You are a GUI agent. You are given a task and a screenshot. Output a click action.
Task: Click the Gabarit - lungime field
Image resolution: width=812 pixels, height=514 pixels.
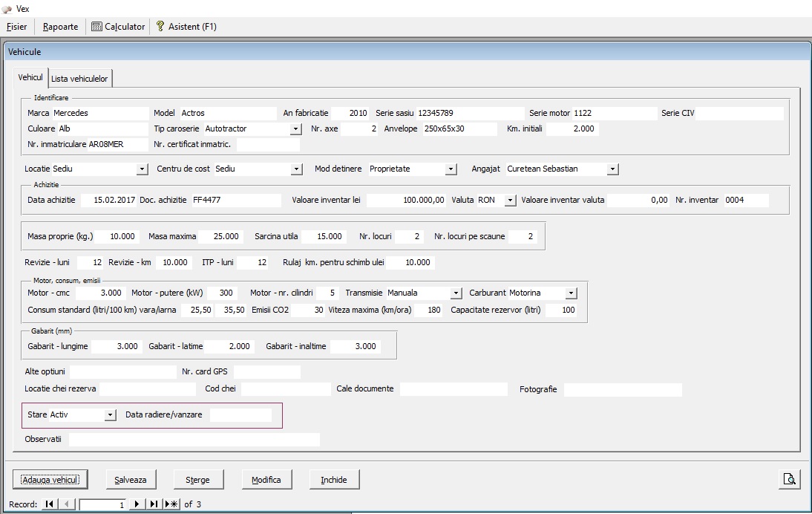116,346
